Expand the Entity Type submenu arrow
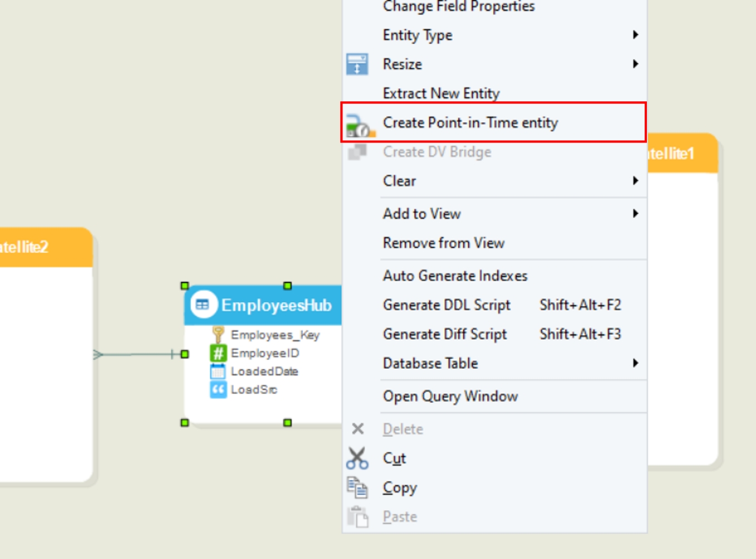 click(x=635, y=35)
